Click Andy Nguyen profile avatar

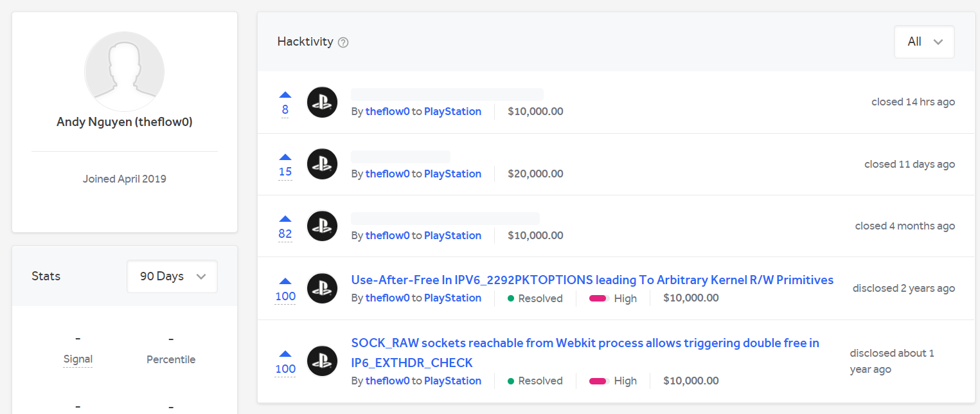point(124,71)
